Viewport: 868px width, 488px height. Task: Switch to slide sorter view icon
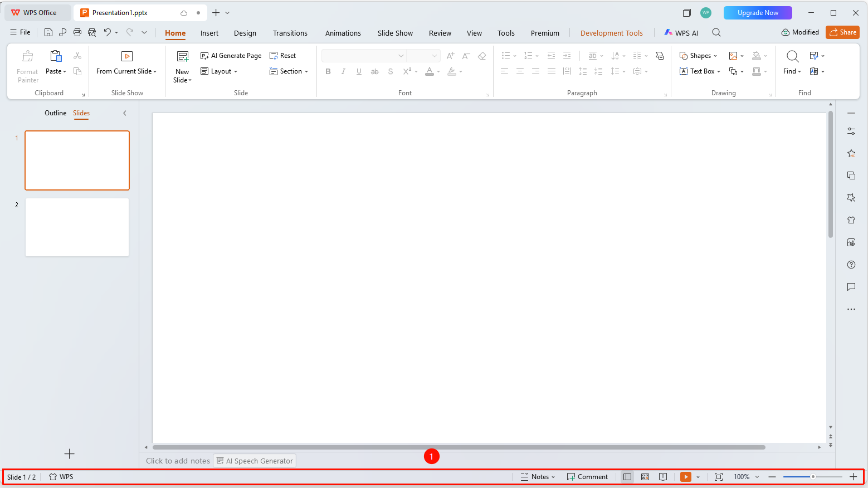pyautogui.click(x=645, y=477)
